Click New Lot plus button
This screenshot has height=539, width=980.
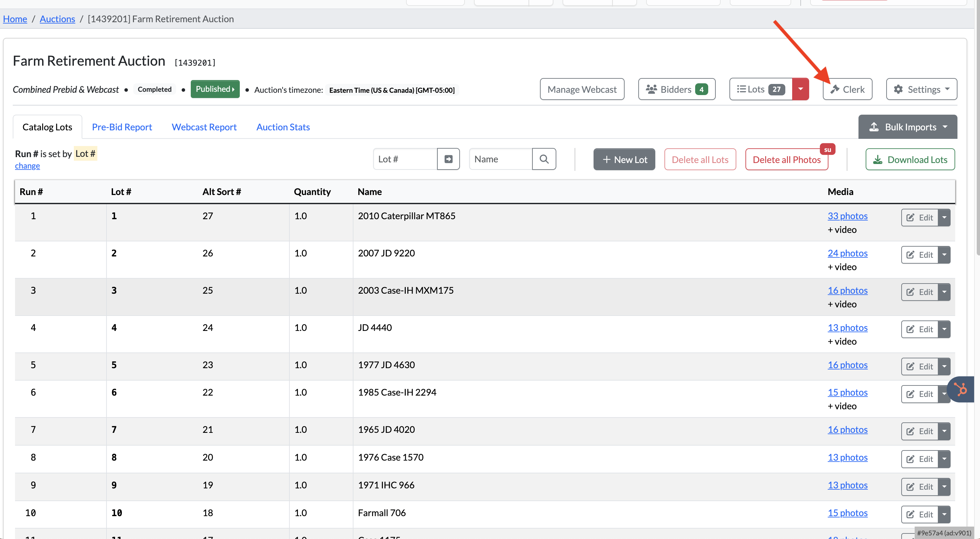[x=624, y=159]
